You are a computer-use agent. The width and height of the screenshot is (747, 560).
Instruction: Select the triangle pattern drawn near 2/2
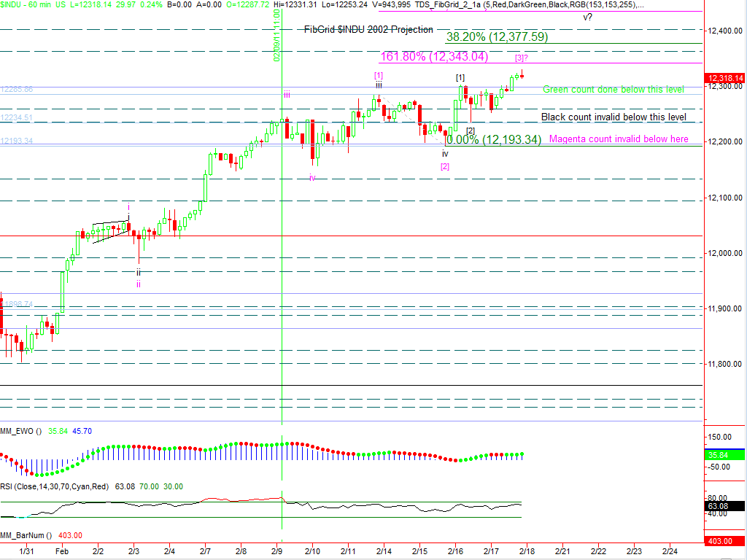point(111,230)
